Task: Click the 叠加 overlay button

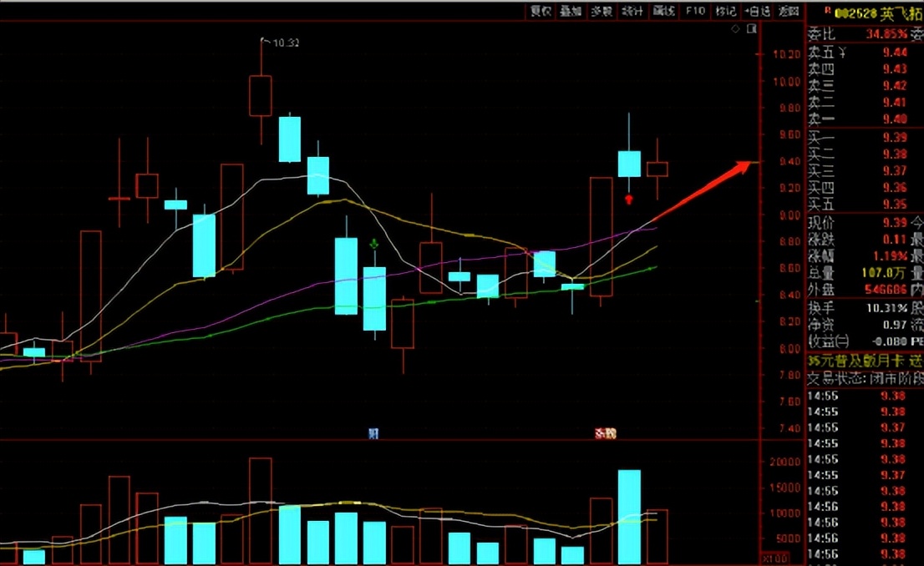Action: coord(571,11)
